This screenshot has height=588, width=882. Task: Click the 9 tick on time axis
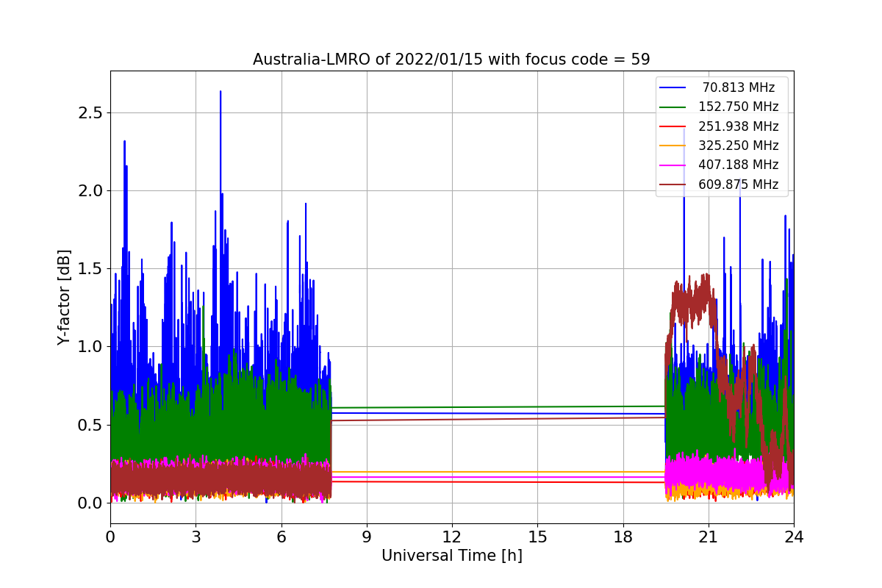point(367,537)
